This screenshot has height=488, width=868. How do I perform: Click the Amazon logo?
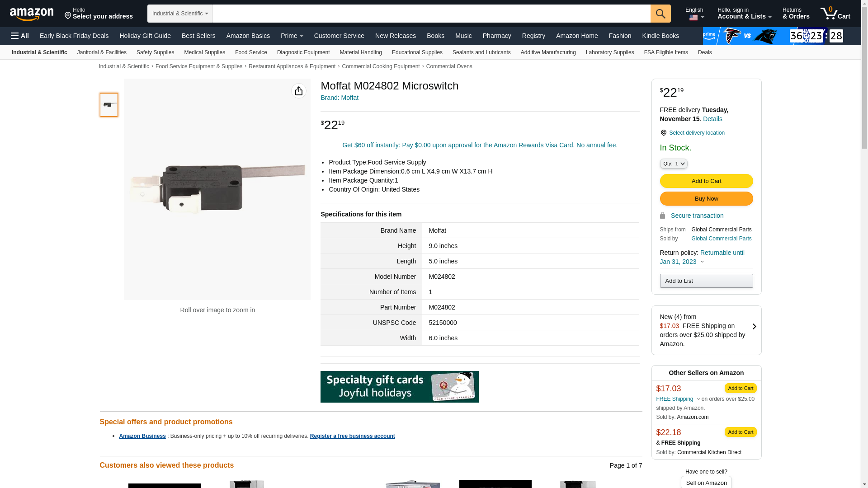[x=32, y=14]
